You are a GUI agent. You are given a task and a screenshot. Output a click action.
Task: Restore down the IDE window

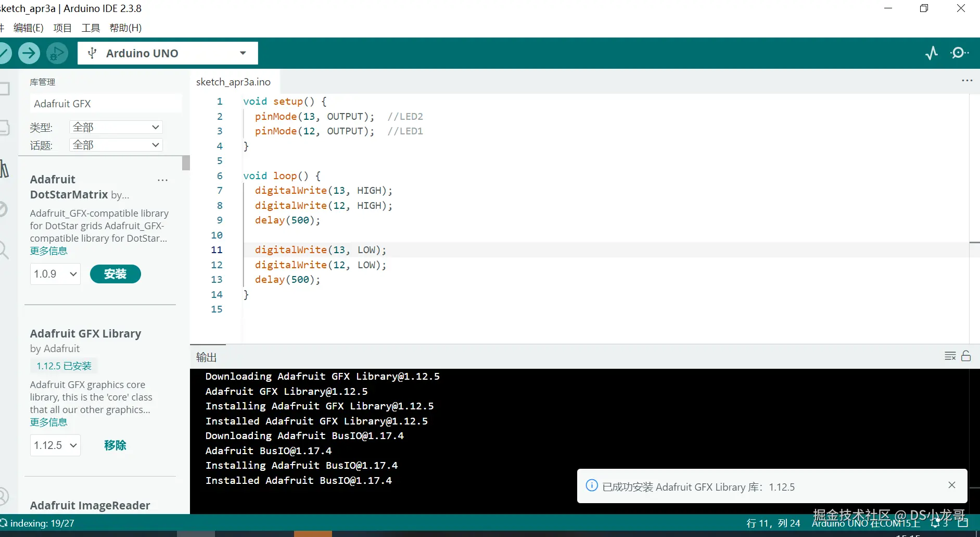[924, 8]
